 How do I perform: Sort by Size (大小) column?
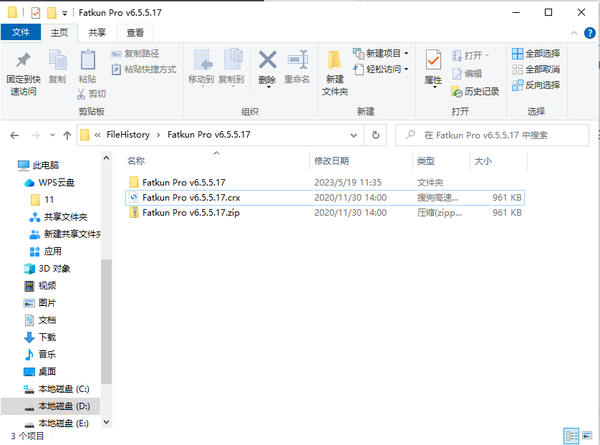(483, 161)
